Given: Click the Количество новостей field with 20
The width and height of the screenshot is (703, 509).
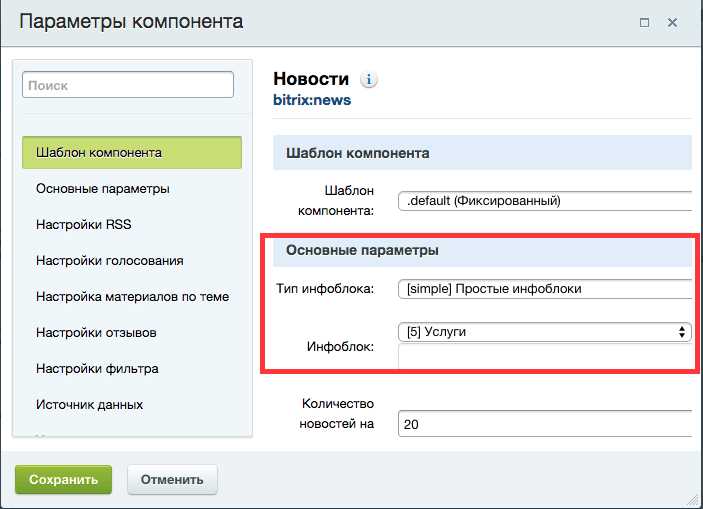Looking at the screenshot, I should click(x=545, y=424).
